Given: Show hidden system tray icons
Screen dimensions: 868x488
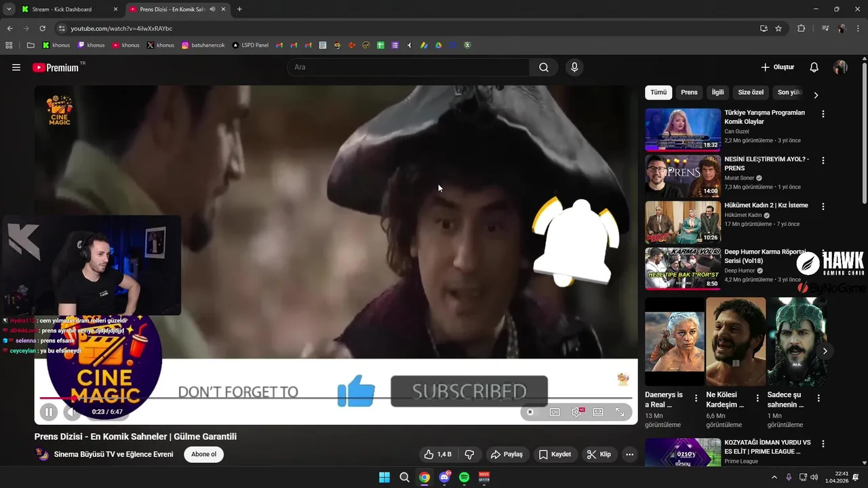Looking at the screenshot, I should [x=774, y=477].
